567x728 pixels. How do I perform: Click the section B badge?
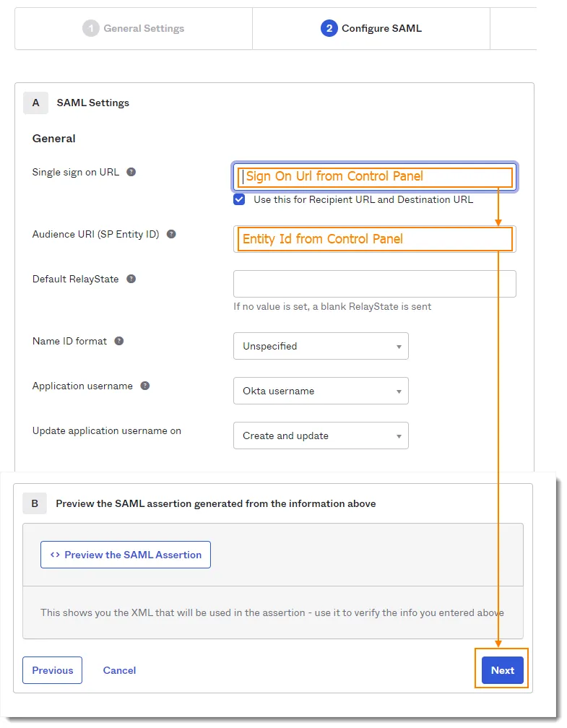tap(35, 504)
